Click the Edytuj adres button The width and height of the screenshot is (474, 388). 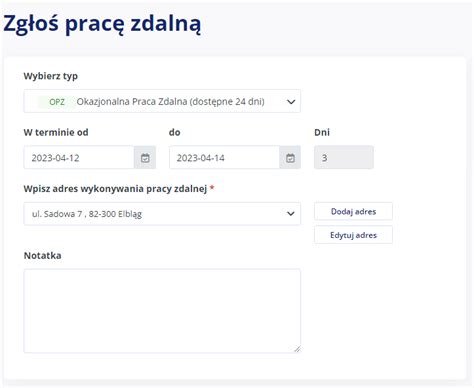point(353,235)
